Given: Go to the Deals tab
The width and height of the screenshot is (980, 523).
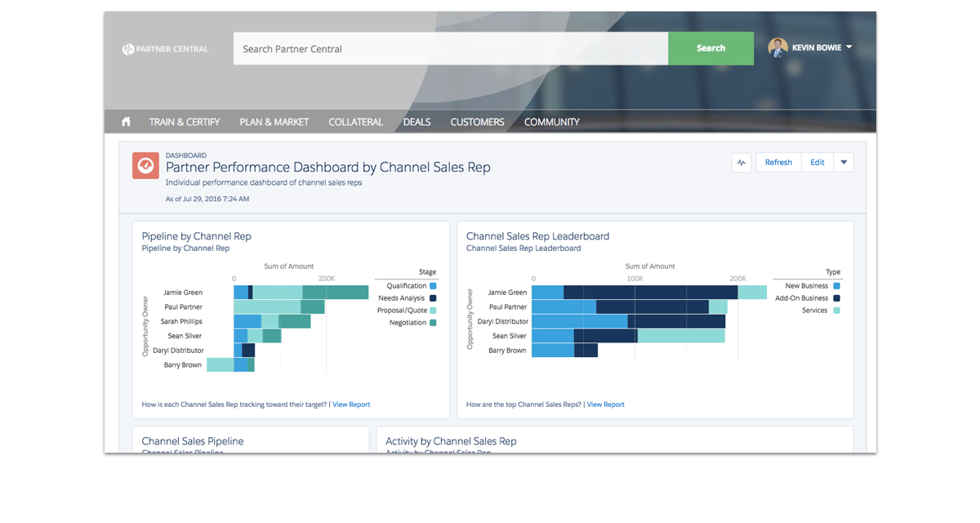Looking at the screenshot, I should pos(416,122).
